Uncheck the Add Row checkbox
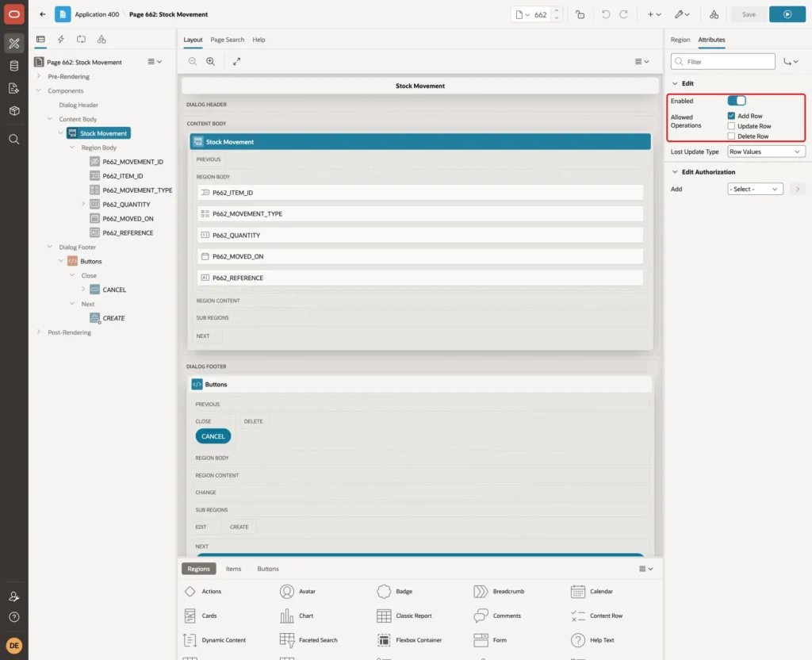Screen dimensions: 812x660 click(731, 116)
